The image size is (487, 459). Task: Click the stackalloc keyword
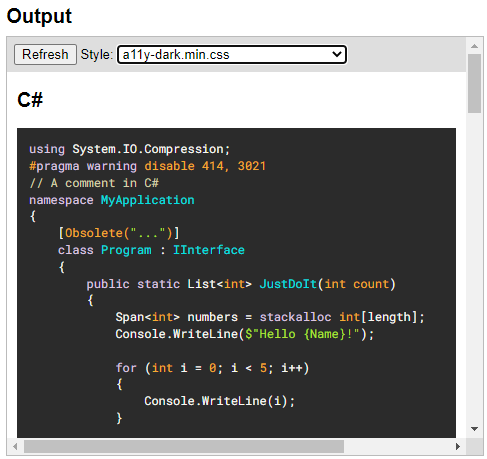[x=295, y=317]
